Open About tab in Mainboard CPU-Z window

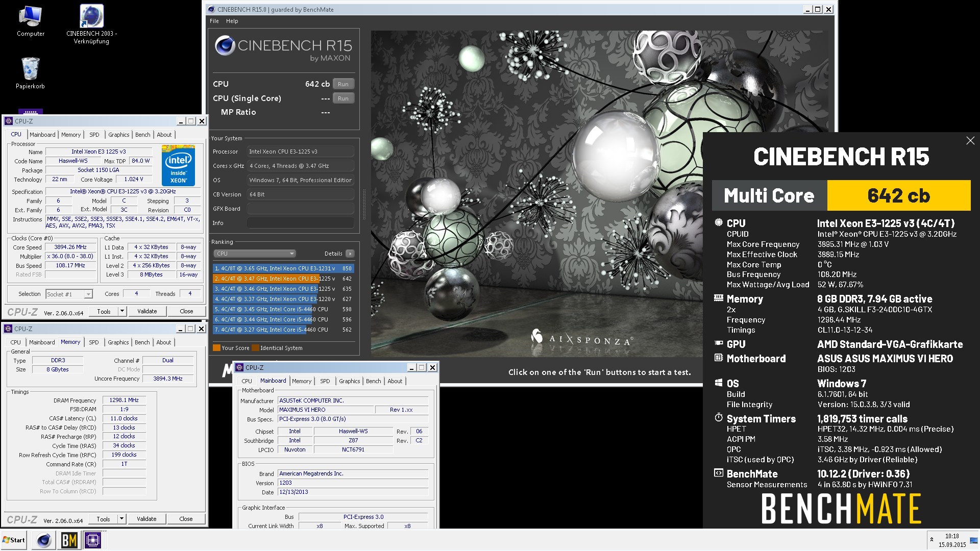pyautogui.click(x=395, y=381)
